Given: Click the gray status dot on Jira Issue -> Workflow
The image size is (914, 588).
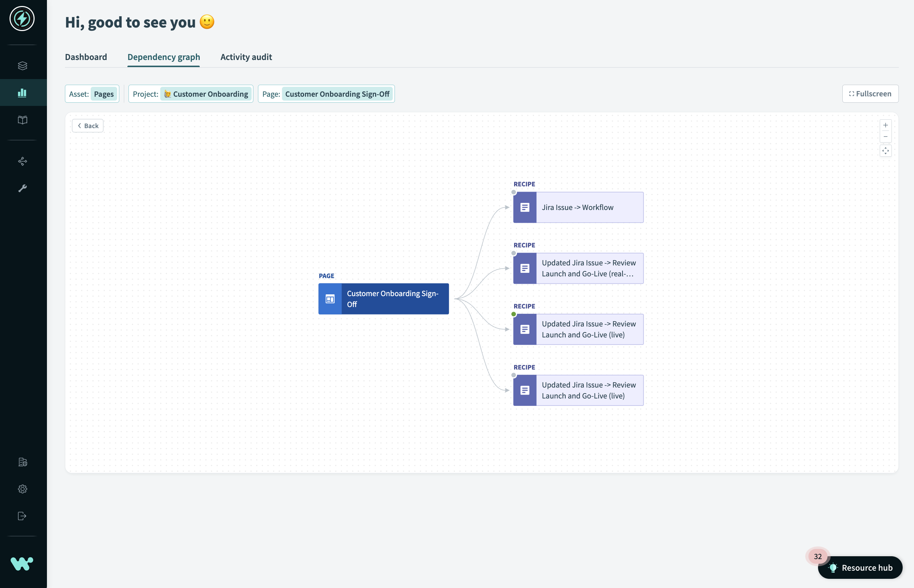Looking at the screenshot, I should coord(513,192).
